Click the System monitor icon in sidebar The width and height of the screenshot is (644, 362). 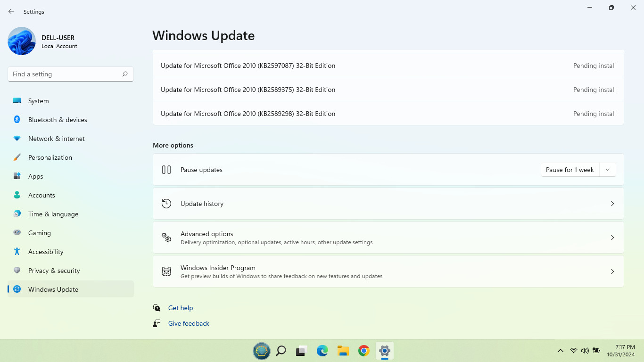click(x=17, y=101)
